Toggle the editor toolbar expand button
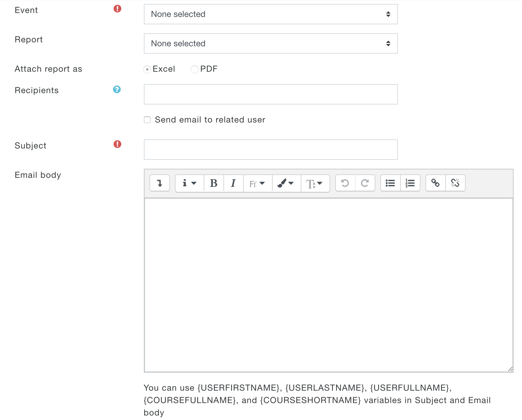 click(x=160, y=183)
